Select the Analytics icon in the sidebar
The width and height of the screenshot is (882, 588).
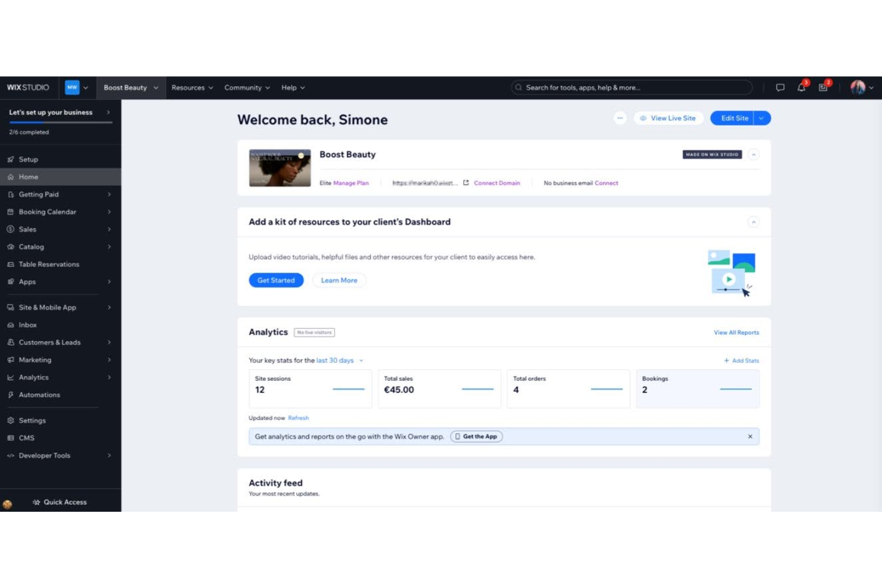10,377
